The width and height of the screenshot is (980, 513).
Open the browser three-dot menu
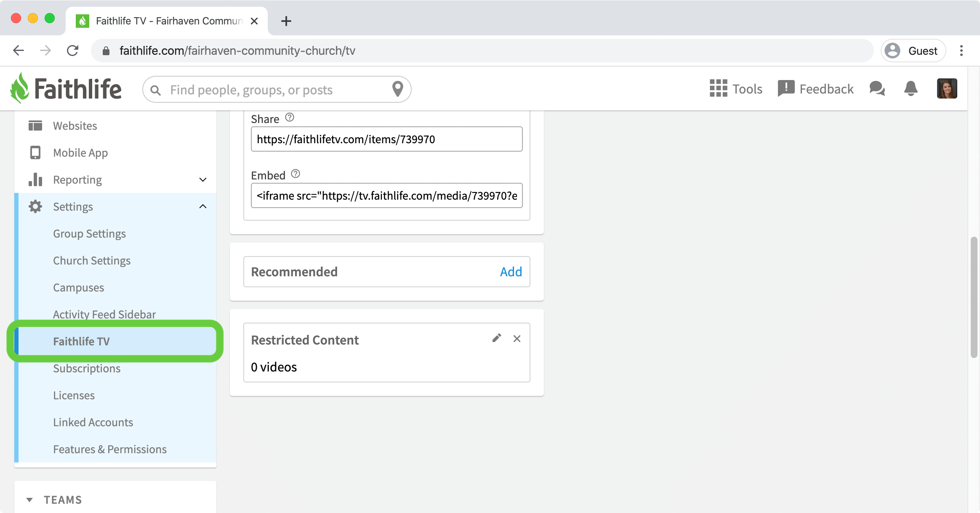961,51
